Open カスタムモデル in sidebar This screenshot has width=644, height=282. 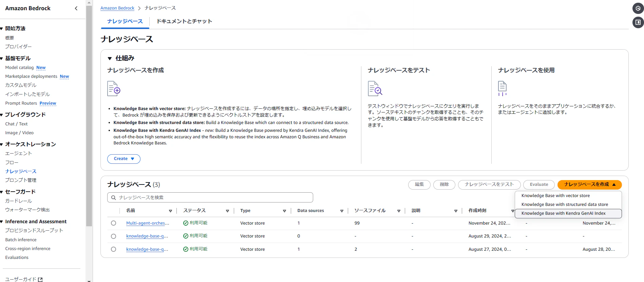tap(21, 85)
